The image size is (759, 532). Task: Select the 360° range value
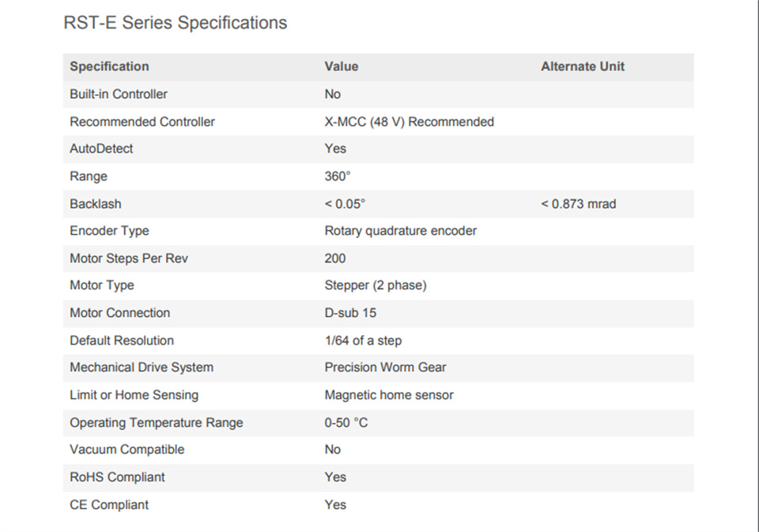(x=338, y=176)
